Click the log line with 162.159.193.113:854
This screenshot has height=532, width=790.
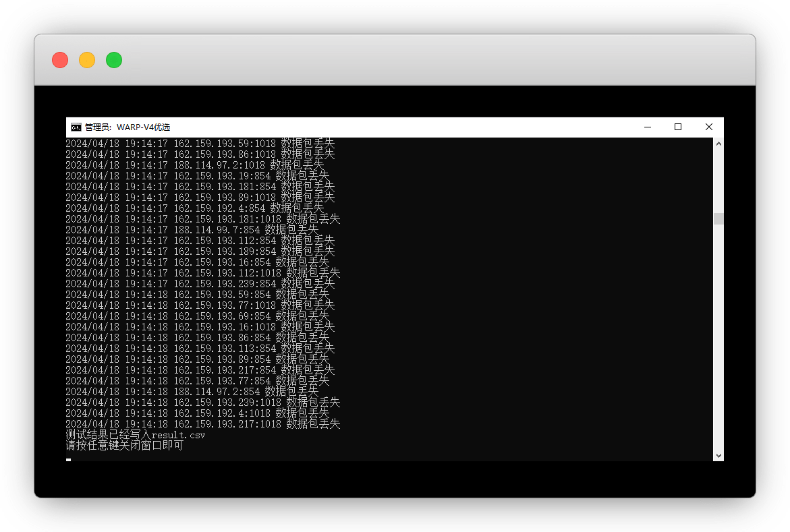point(200,349)
